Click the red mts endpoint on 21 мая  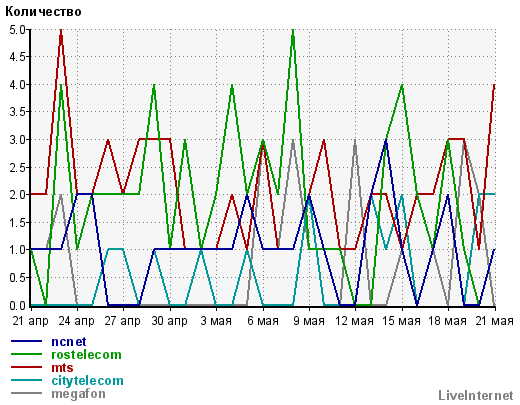pyautogui.click(x=494, y=85)
